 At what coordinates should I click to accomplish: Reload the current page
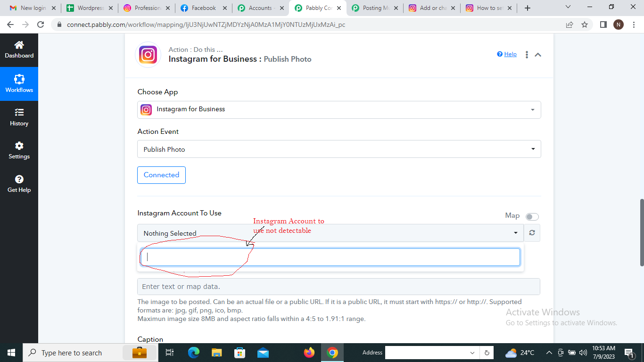[x=41, y=25]
